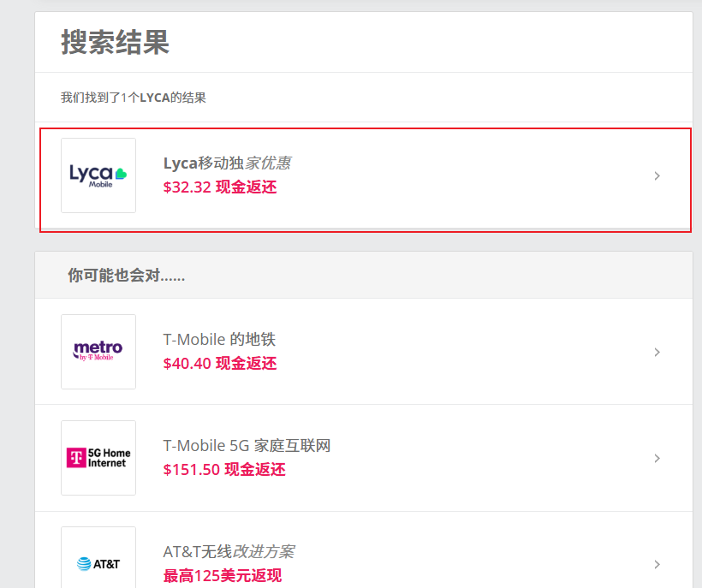Open the Metro by T-Mobile logo thumbnail

click(98, 352)
